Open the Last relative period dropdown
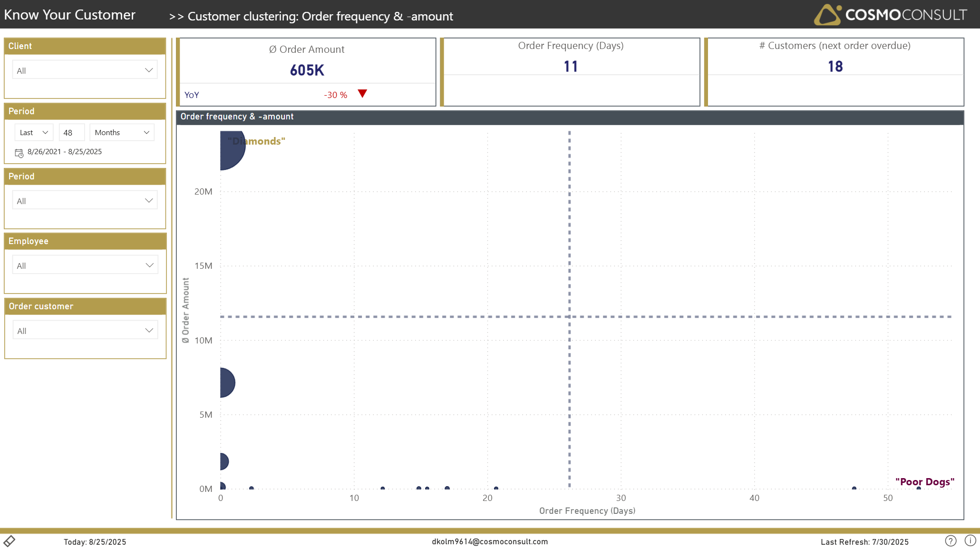The width and height of the screenshot is (980, 549). 33,133
